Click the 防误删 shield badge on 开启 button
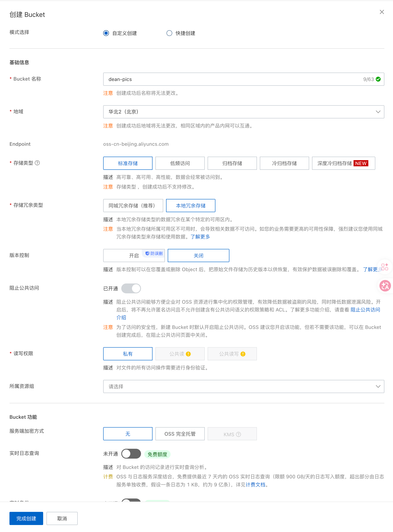Viewport: 393px width, 532px height. [153, 253]
